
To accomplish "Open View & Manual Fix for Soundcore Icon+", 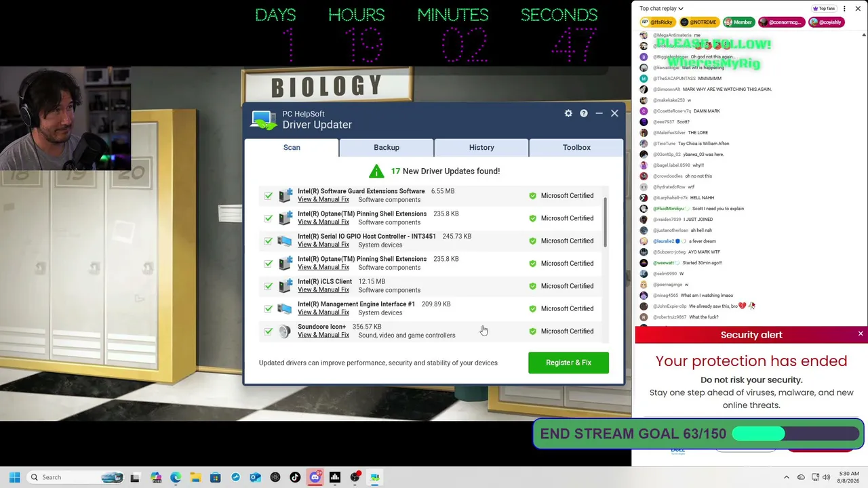I will pos(323,335).
